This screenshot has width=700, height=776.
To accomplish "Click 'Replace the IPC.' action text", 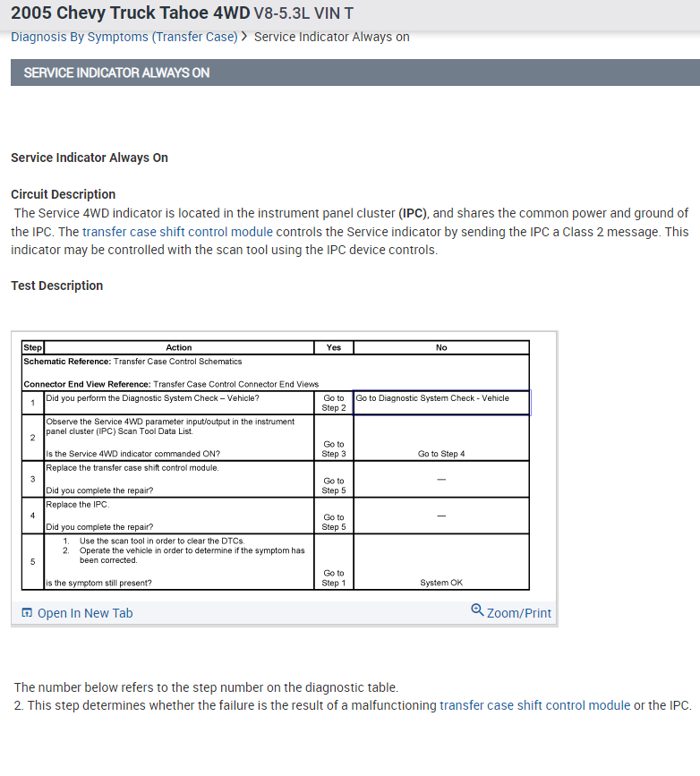I will tap(78, 504).
